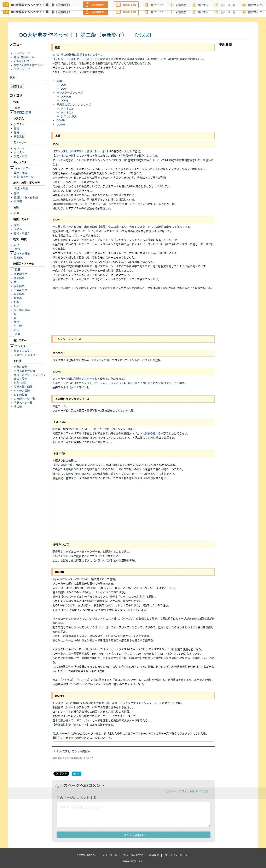Image resolution: width=266 pixels, height=868 pixels.
Task: Jump to トルネコ2 in table of contents
Action: click(x=67, y=108)
